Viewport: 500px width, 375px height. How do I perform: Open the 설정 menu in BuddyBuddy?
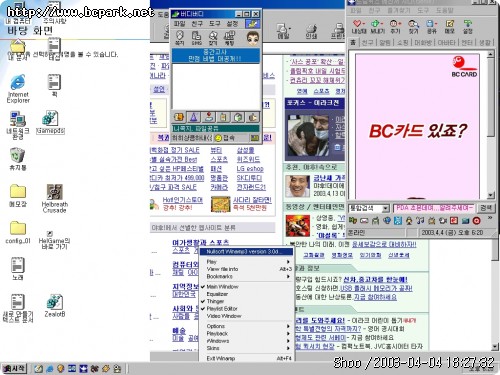(x=232, y=24)
